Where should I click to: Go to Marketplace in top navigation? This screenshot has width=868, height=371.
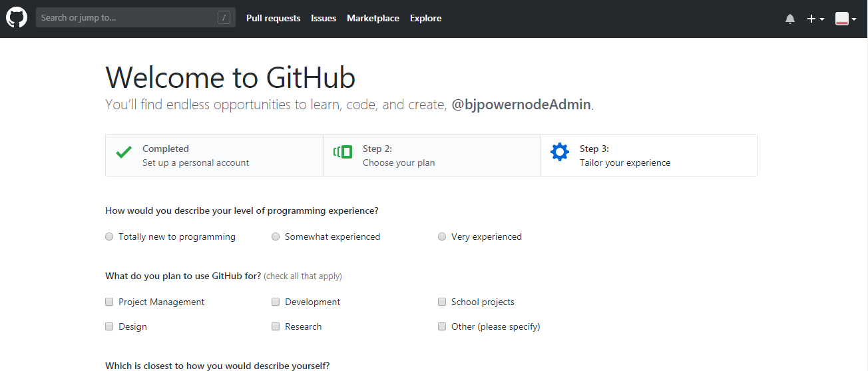pyautogui.click(x=373, y=18)
